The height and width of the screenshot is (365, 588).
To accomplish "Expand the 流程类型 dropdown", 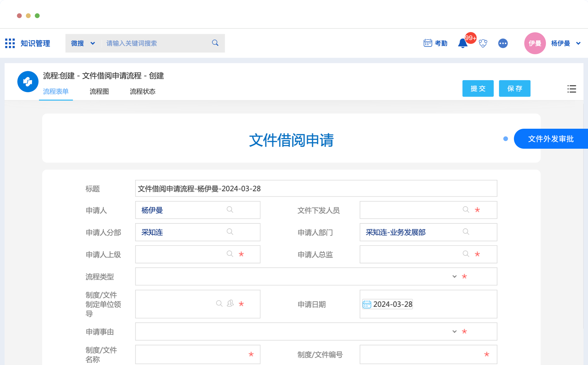I will (455, 276).
